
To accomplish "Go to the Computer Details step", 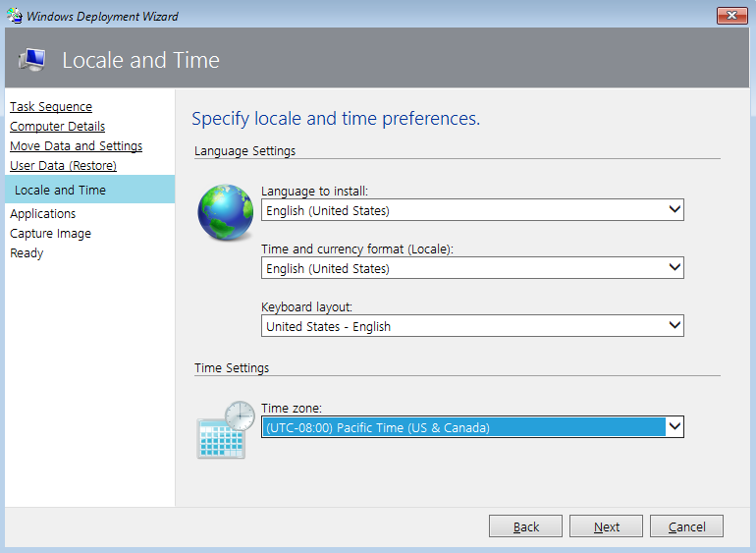I will (x=57, y=127).
